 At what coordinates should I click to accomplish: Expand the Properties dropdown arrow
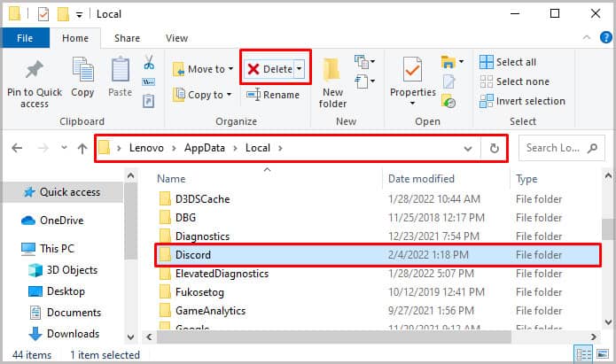click(412, 104)
